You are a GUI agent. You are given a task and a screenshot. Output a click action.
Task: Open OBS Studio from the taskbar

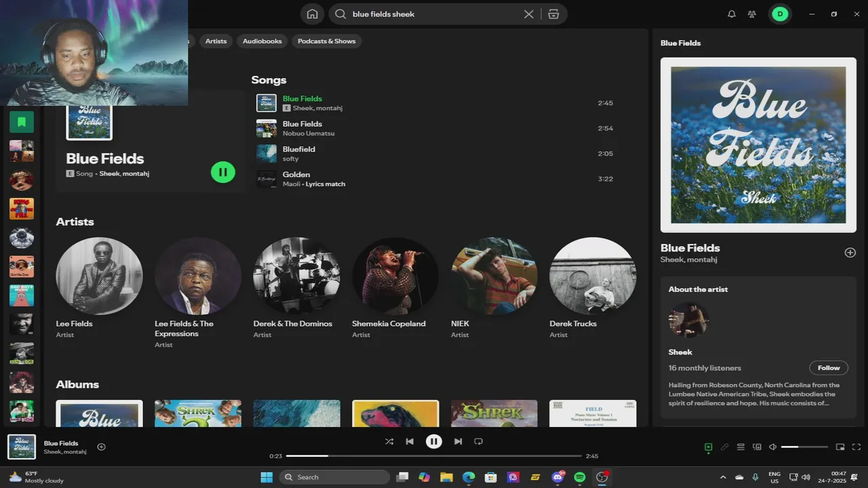602,477
